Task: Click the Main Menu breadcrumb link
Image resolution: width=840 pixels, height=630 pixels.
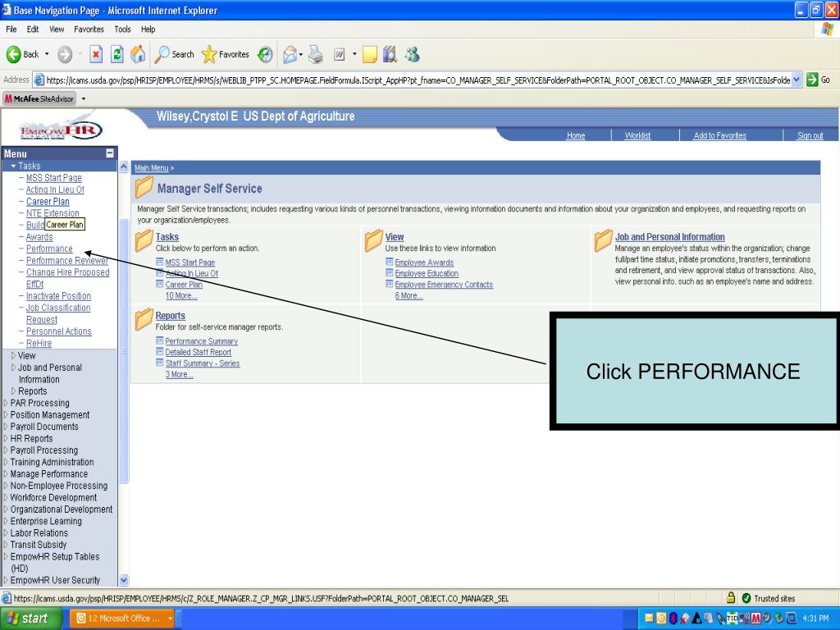Action: pyautogui.click(x=151, y=167)
